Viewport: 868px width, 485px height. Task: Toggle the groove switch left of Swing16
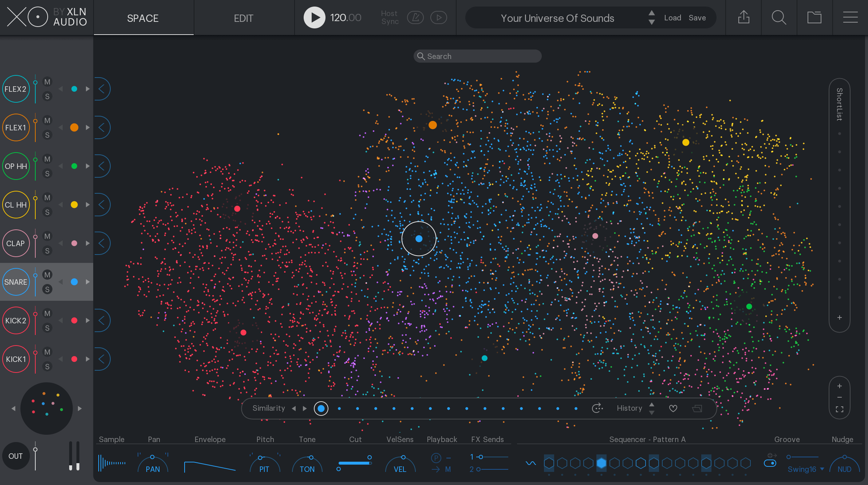[770, 463]
